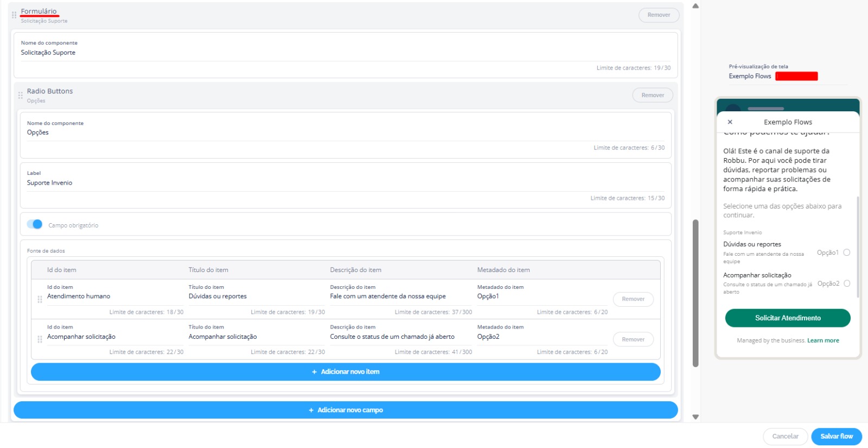Select the Opção1 radio button in preview

847,253
